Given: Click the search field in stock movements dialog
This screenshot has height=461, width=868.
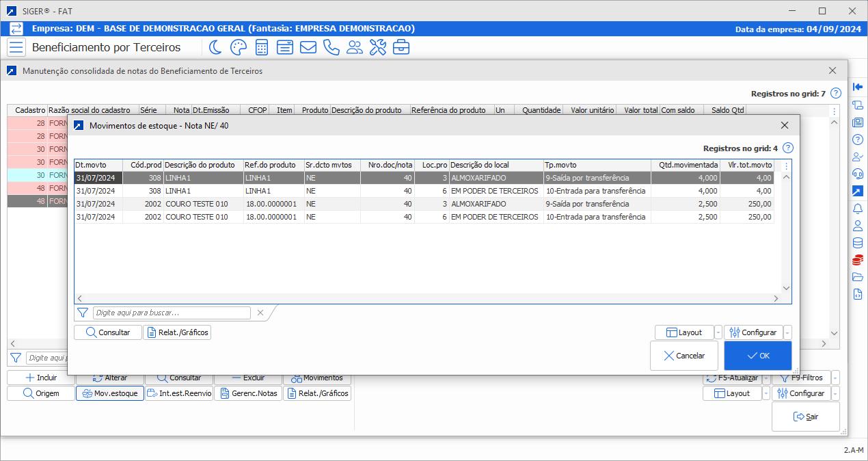Looking at the screenshot, I should [172, 313].
